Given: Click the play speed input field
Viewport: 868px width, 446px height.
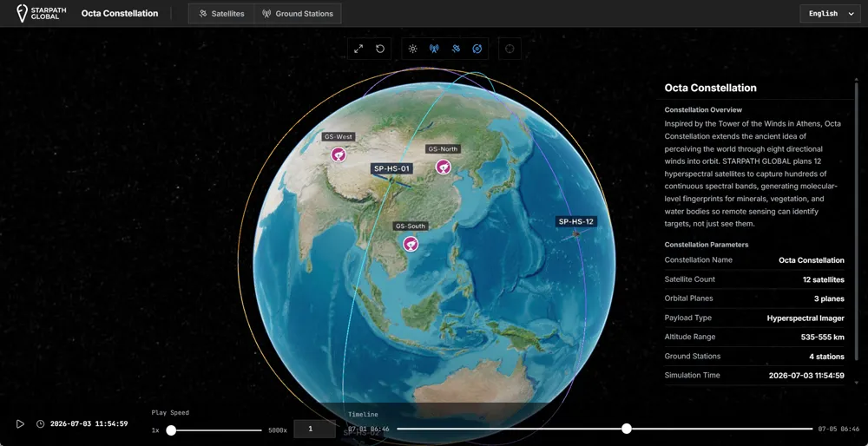Looking at the screenshot, I should [314, 429].
